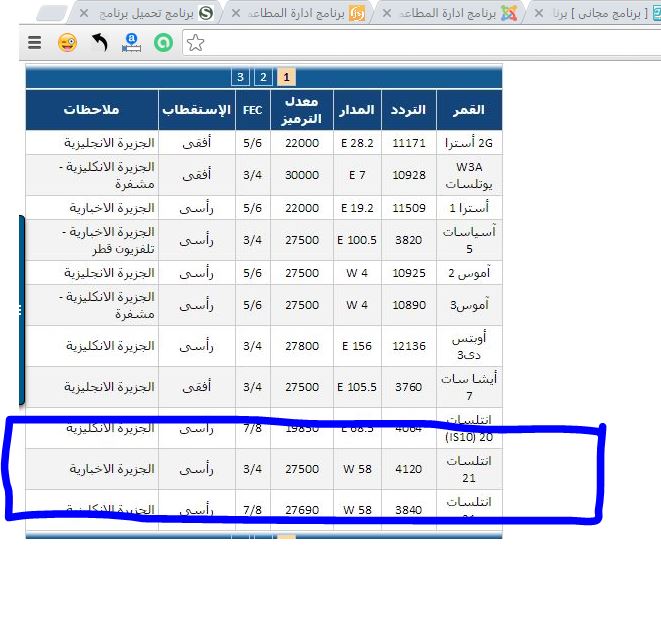Close the orange-favicon ادارة المطاعم tab
This screenshot has width=661, height=622.
pyautogui.click(x=236, y=13)
